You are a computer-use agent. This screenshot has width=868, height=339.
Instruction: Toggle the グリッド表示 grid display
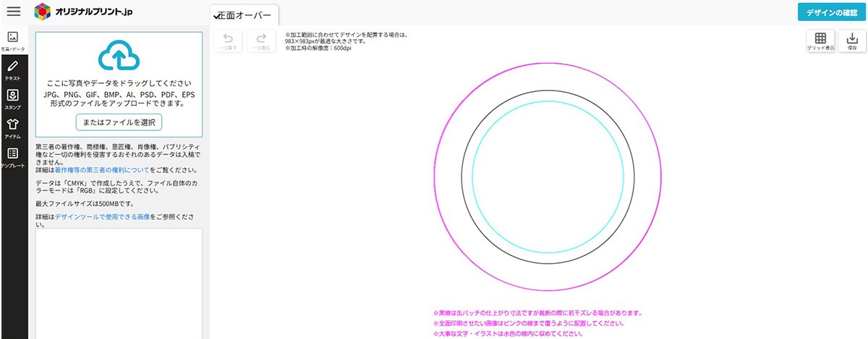tap(820, 41)
